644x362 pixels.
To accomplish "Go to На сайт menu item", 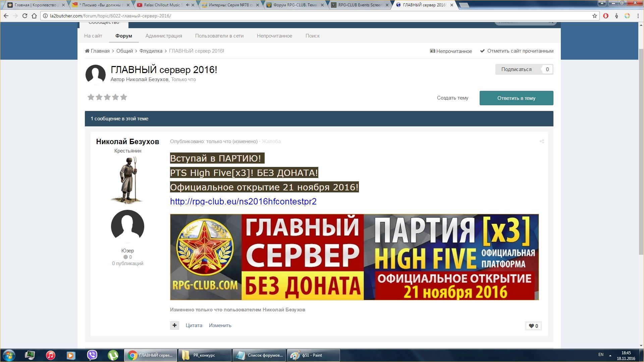I will 93,36.
